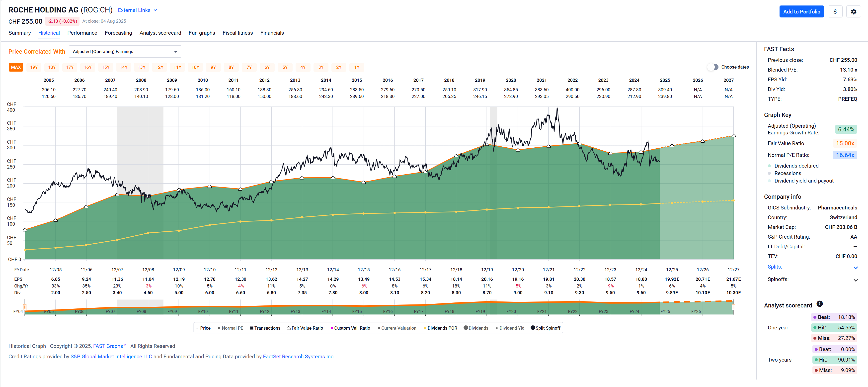868x387 pixels.
Task: Select the 10Y time range
Action: (195, 67)
